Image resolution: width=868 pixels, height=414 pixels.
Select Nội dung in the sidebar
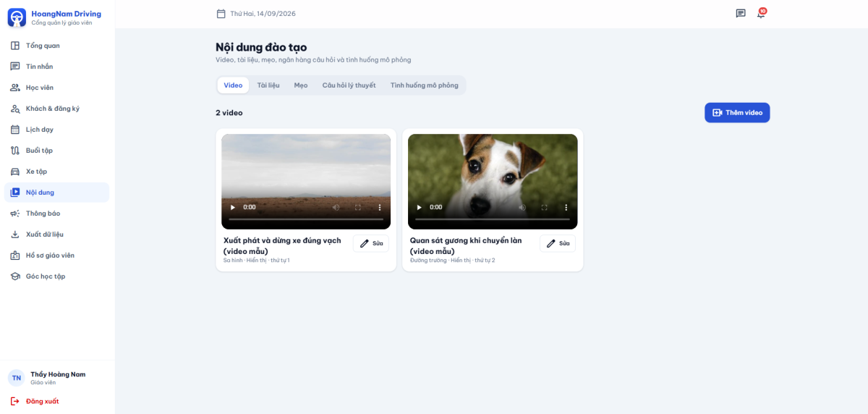click(x=57, y=193)
